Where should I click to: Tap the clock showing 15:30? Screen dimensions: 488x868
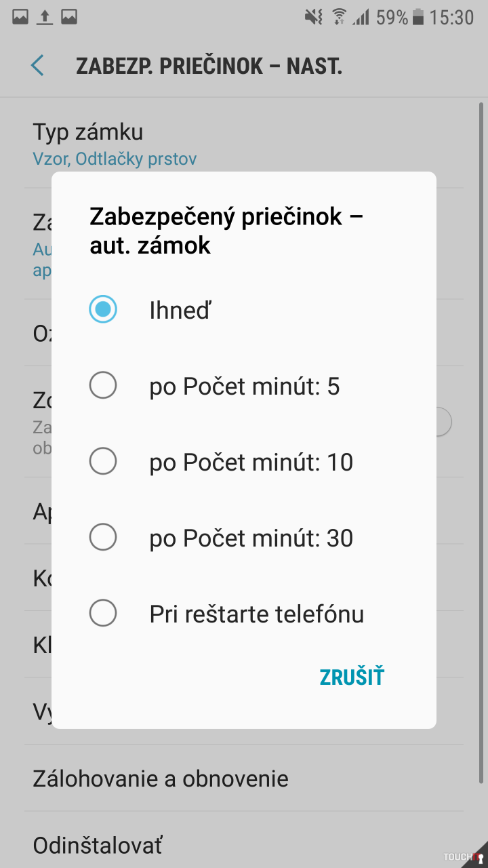[451, 17]
